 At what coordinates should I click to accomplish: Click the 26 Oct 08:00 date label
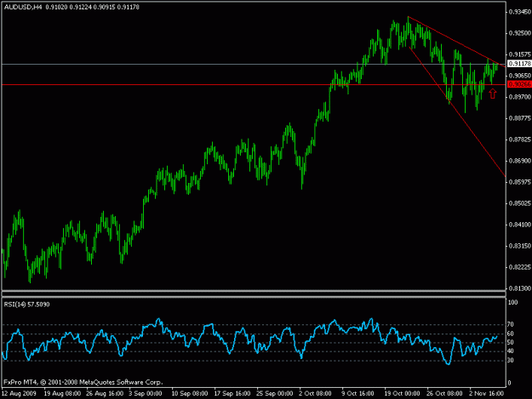pos(444,394)
